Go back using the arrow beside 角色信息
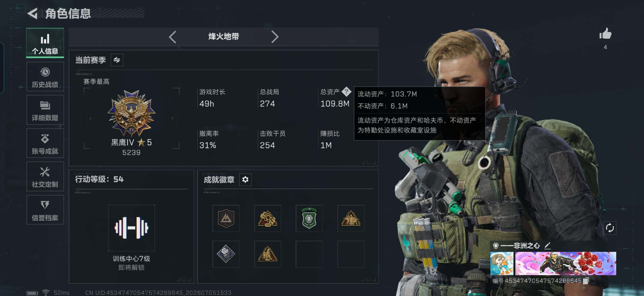Screen dimensions: 644x296 point(33,13)
